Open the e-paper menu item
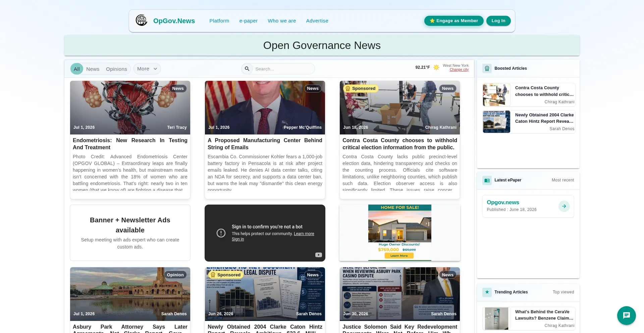 [249, 21]
